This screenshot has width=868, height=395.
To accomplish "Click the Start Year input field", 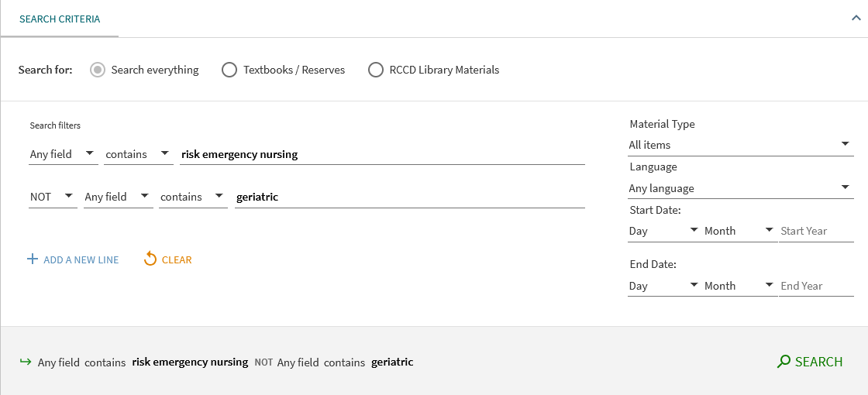I will [x=815, y=231].
